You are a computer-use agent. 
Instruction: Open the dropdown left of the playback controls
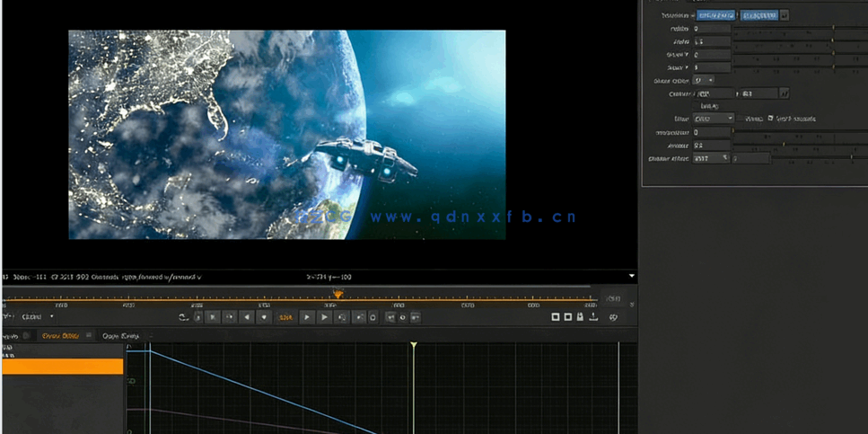point(37,316)
